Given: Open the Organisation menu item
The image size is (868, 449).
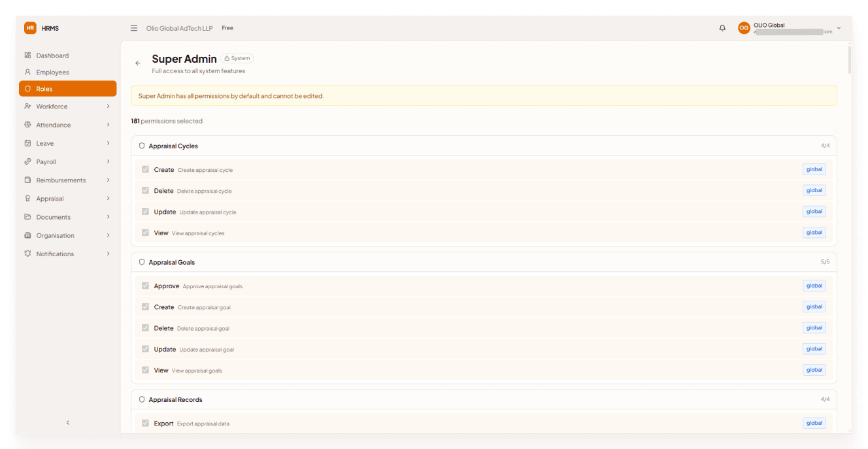Looking at the screenshot, I should [x=68, y=235].
